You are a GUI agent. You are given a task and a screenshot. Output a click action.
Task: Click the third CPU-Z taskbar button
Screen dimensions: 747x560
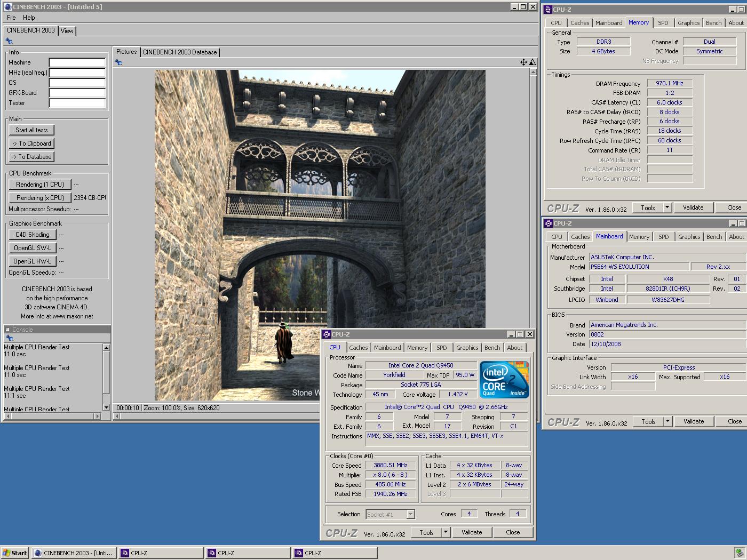(335, 553)
